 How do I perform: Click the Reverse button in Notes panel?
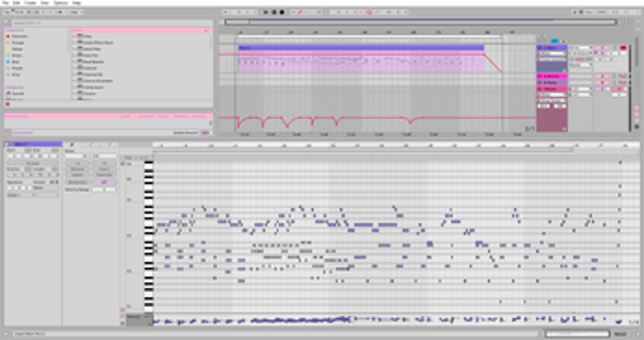point(77,168)
